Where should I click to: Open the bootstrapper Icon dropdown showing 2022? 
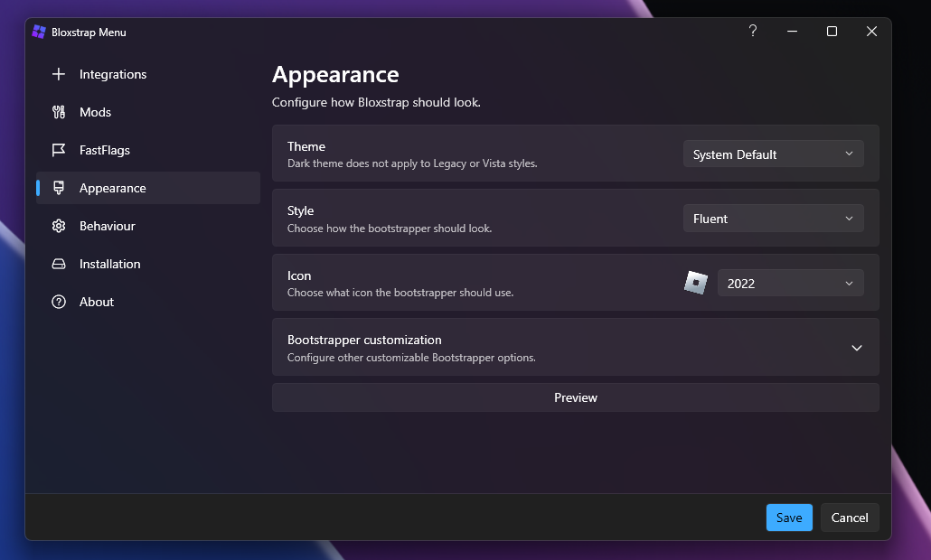(790, 283)
